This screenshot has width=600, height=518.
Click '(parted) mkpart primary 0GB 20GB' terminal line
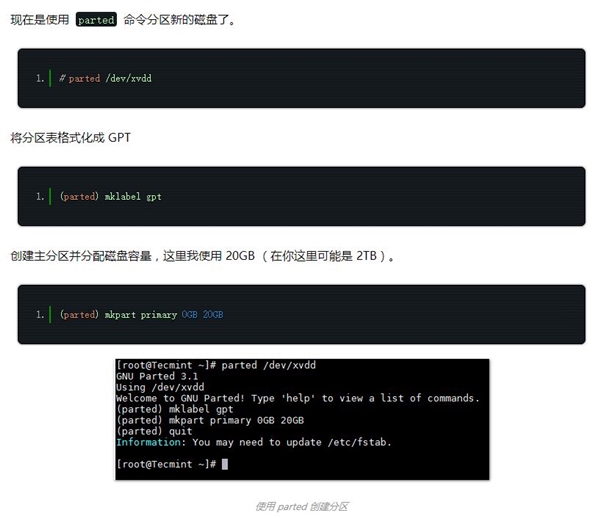[210, 420]
